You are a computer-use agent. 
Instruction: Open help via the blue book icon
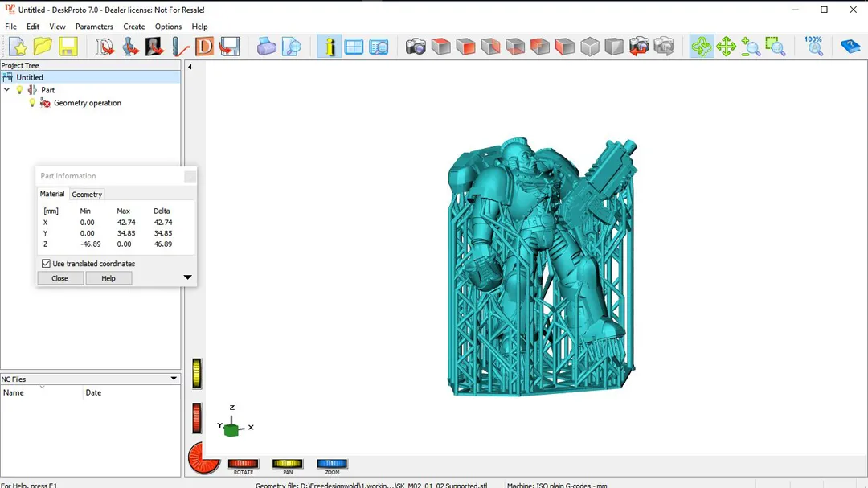[850, 47]
